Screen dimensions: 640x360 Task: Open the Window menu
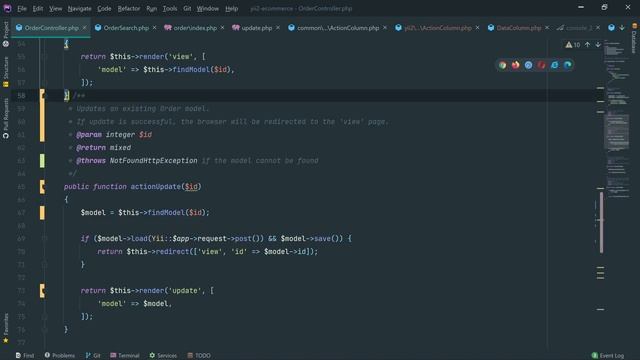coord(208,9)
